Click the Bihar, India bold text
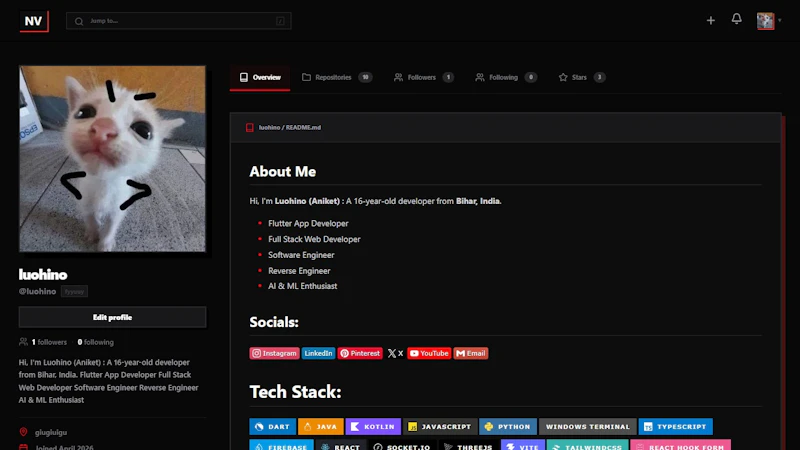 (479, 201)
